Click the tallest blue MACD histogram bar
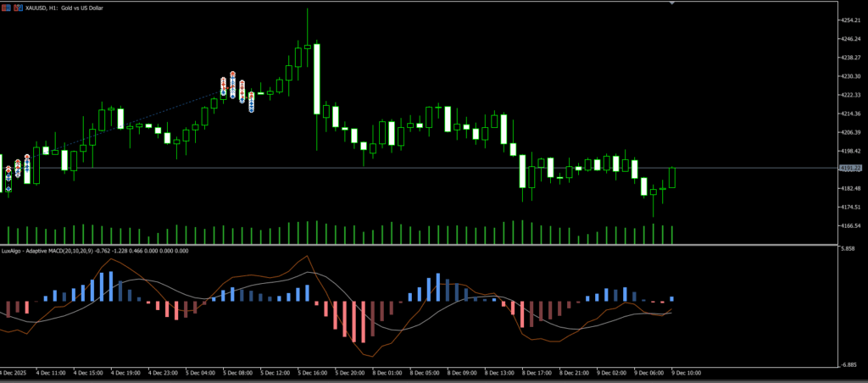Screen dimensions: 868x383 108,286
